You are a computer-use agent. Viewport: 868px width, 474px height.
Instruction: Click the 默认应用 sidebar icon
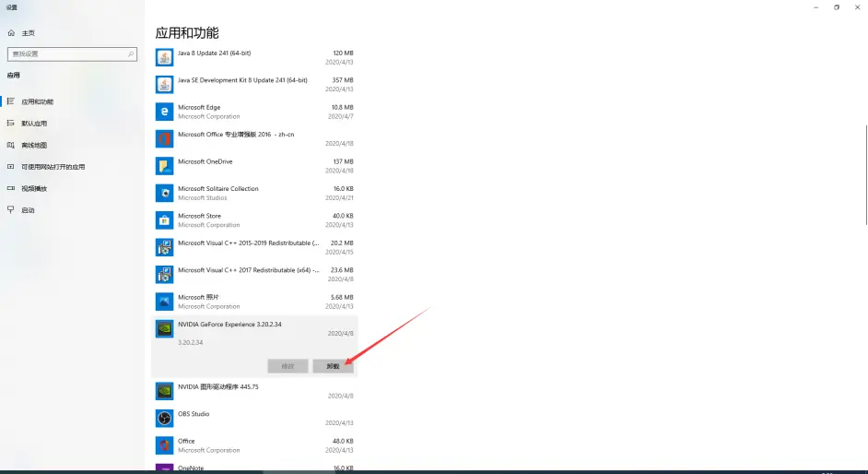click(10, 123)
